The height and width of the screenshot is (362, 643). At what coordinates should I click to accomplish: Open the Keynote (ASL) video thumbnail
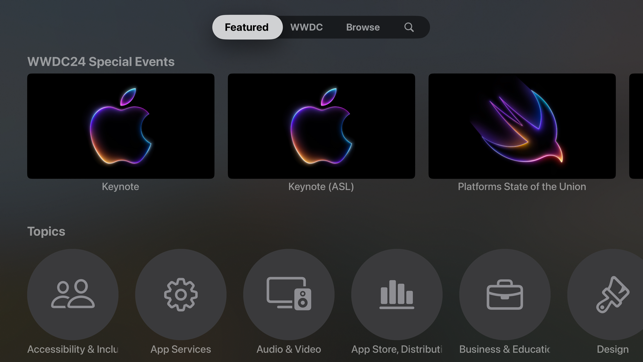(321, 126)
